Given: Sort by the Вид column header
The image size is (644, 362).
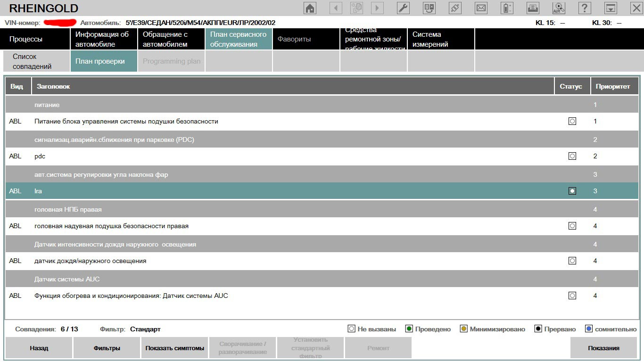Looking at the screenshot, I should point(18,86).
